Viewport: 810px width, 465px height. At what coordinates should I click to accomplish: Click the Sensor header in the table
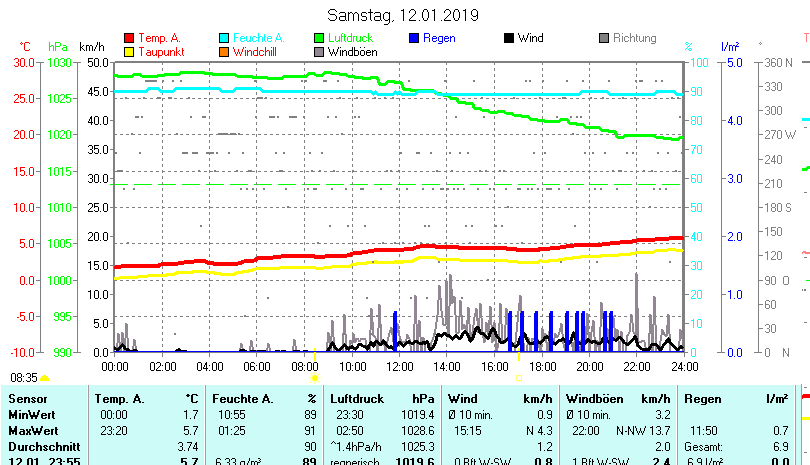point(27,399)
